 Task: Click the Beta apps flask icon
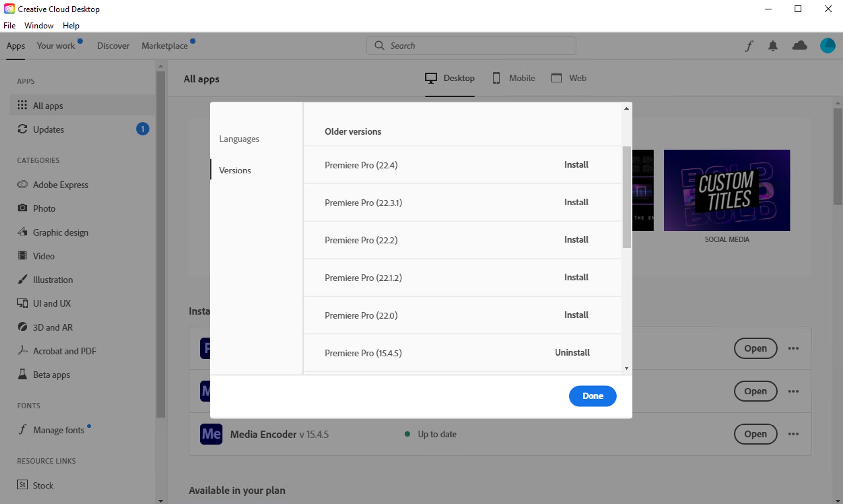click(22, 374)
